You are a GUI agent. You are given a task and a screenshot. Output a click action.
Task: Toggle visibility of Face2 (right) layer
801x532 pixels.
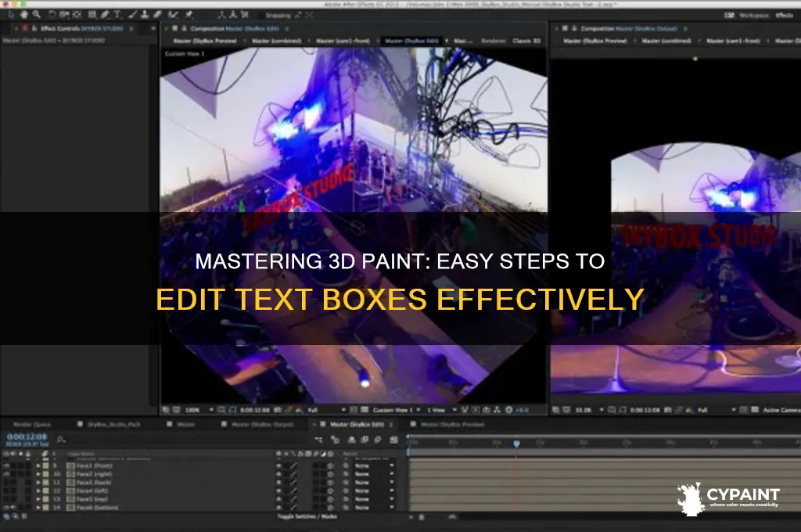click(x=6, y=474)
